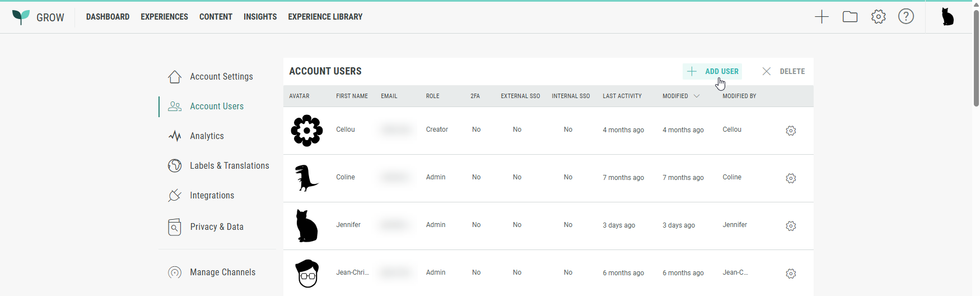Open settings gear for Jennifer's row
980x296 pixels.
(791, 226)
